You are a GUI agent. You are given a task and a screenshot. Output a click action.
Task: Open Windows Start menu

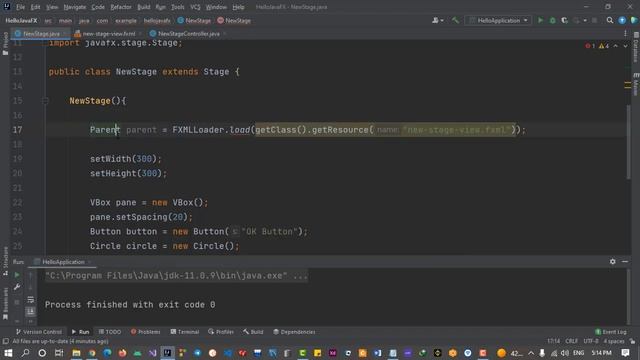[8, 353]
